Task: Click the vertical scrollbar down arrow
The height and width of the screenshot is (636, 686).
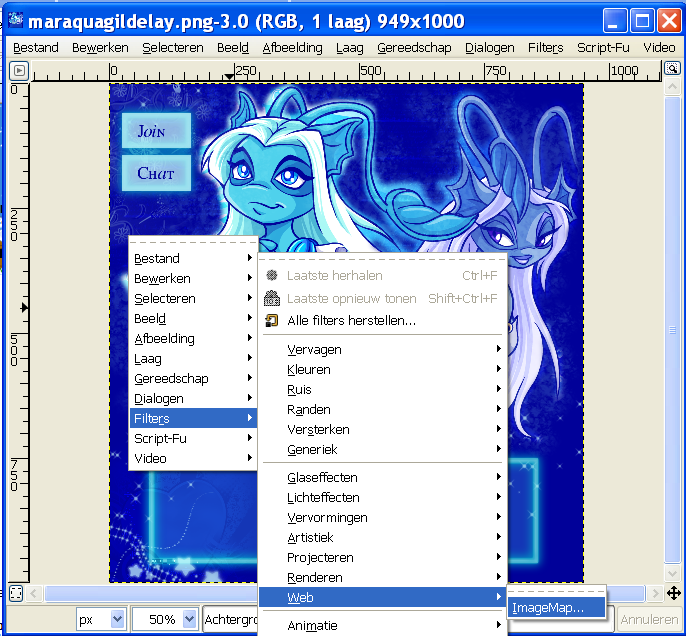Action: pyautogui.click(x=672, y=573)
